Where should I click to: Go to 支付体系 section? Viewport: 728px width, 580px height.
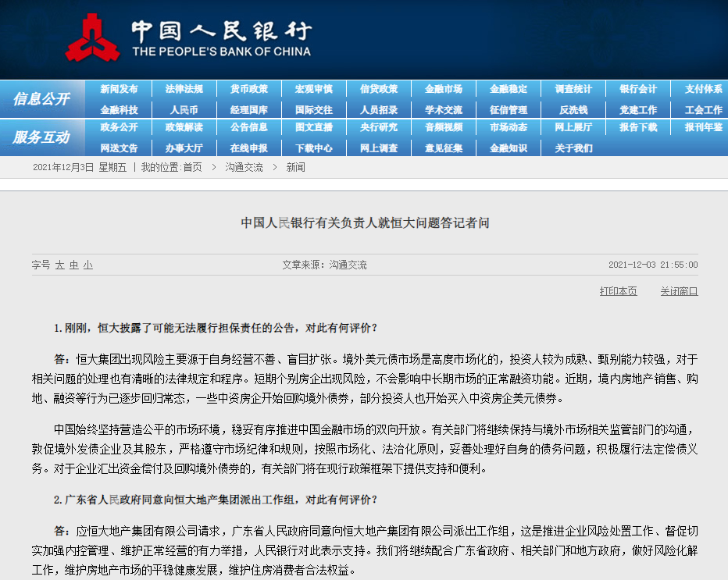703,89
